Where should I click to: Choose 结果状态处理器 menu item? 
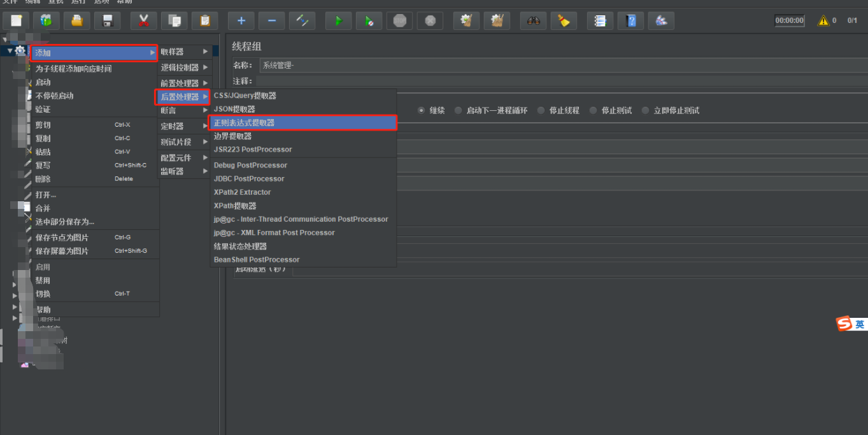304,246
